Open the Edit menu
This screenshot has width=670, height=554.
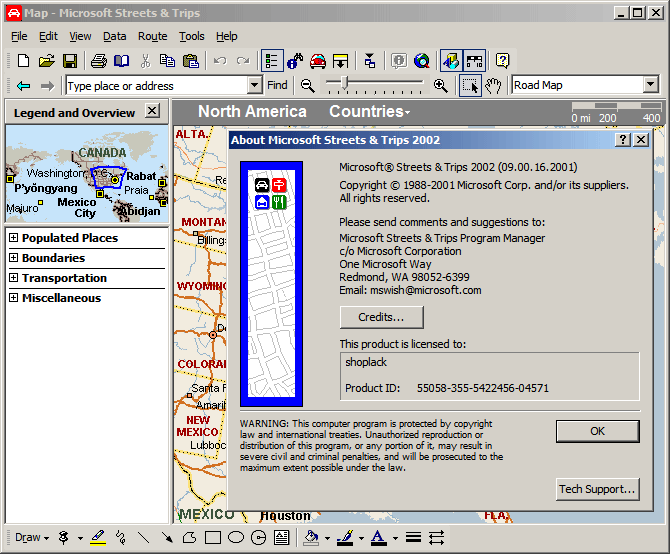(48, 36)
